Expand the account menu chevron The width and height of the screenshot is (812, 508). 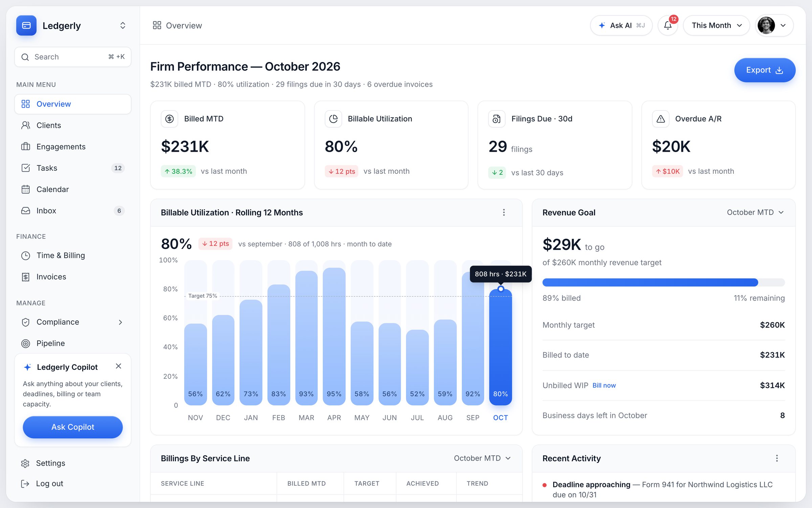click(x=783, y=25)
